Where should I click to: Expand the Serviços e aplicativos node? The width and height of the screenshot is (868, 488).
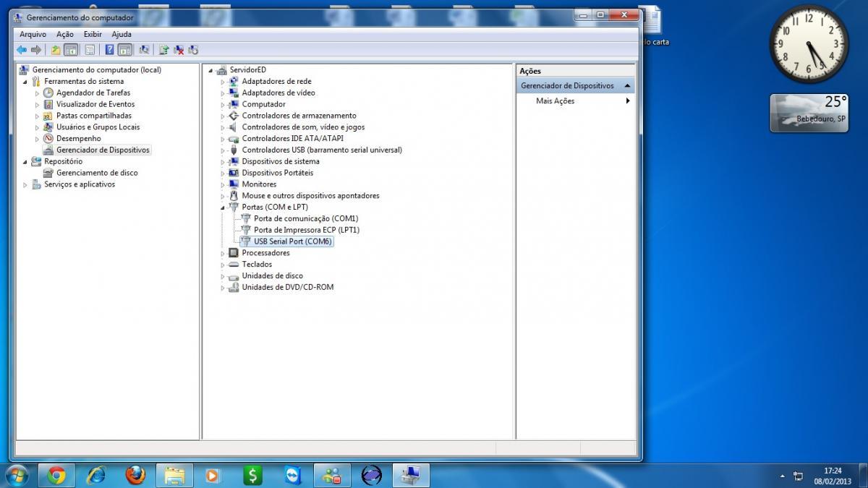point(25,185)
